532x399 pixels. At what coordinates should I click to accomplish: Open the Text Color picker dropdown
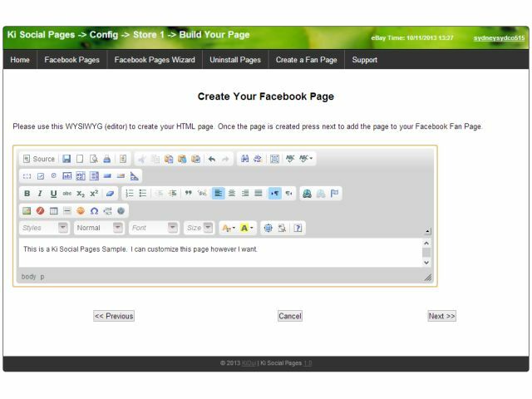(229, 228)
